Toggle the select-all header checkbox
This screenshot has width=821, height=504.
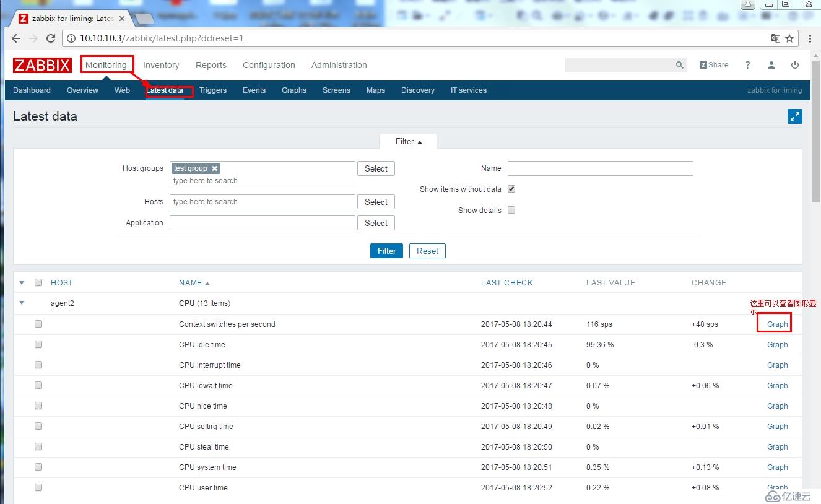(x=38, y=282)
